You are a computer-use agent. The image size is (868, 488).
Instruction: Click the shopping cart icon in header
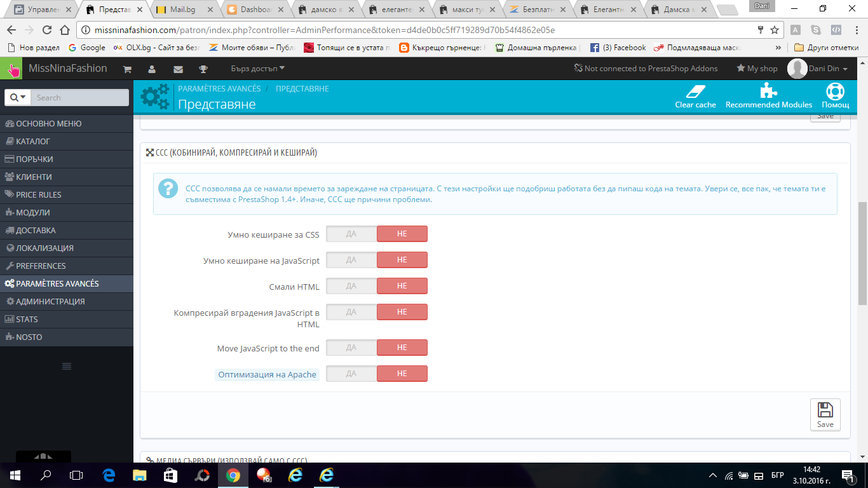tap(127, 69)
